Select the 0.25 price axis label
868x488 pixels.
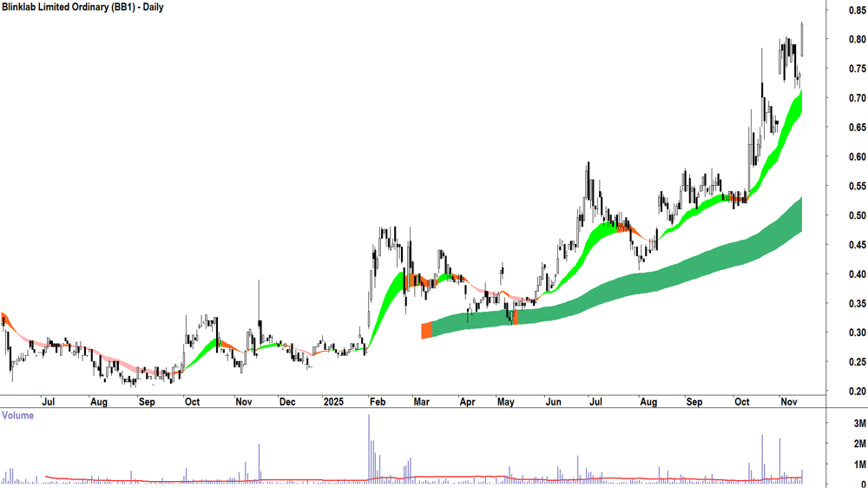click(x=858, y=362)
